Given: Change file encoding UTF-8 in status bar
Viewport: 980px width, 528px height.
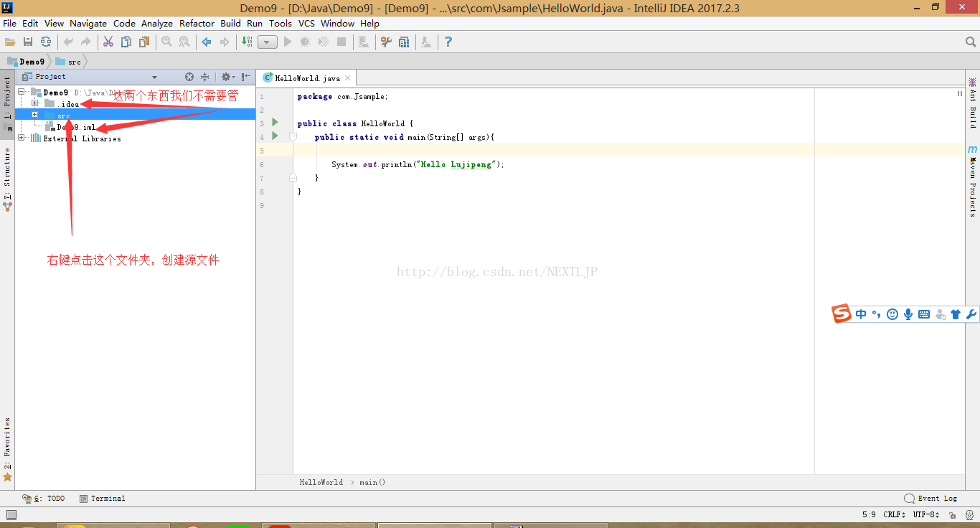Looking at the screenshot, I should 926,514.
